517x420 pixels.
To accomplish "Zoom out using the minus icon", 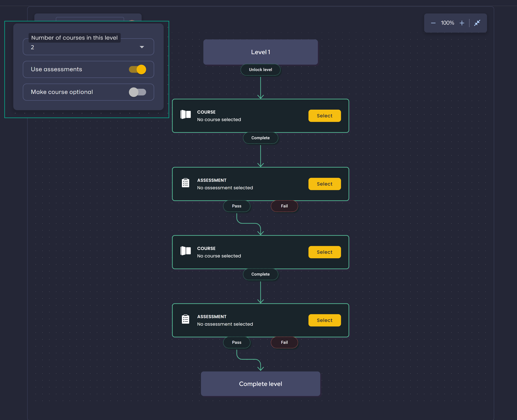I will 433,23.
